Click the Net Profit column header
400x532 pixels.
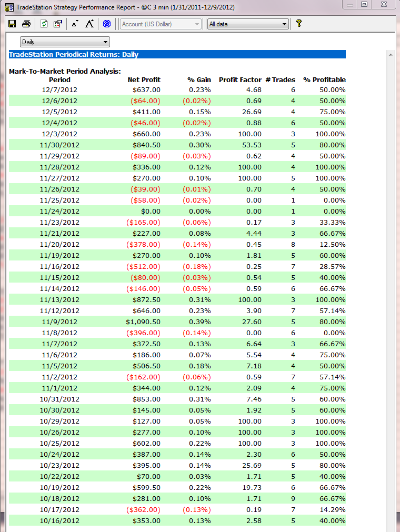click(x=144, y=79)
